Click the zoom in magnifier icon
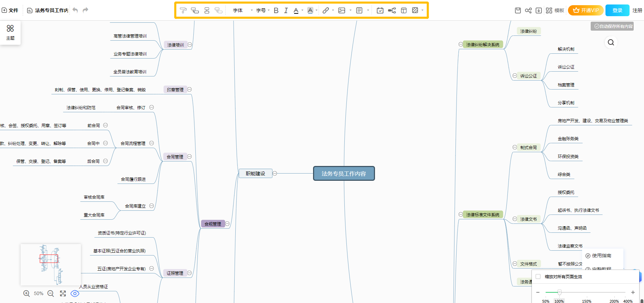This screenshot has width=644, height=303. point(26,293)
